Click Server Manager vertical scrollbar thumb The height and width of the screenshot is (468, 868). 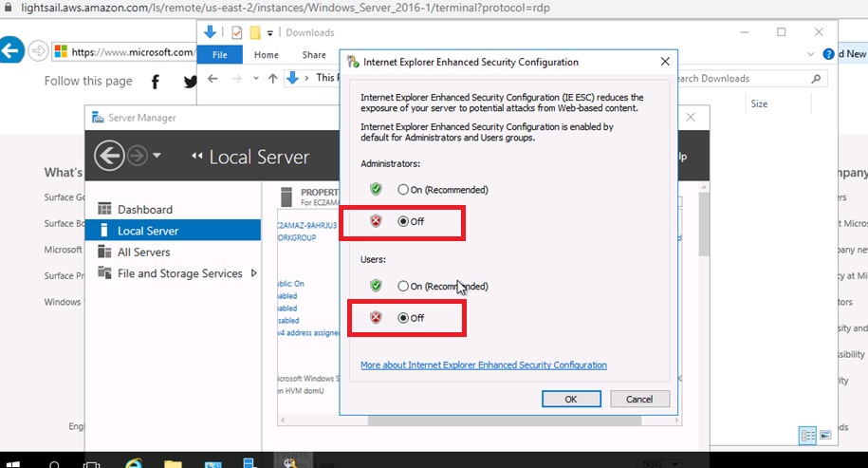tap(704, 224)
